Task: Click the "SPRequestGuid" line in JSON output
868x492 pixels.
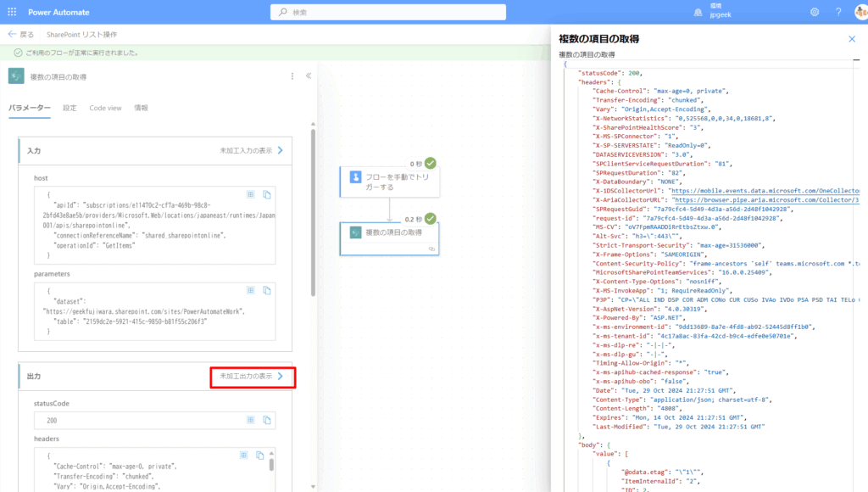Action: coord(693,210)
